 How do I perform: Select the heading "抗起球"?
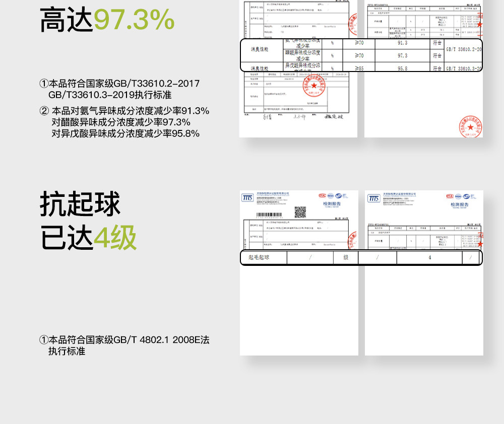coord(80,203)
